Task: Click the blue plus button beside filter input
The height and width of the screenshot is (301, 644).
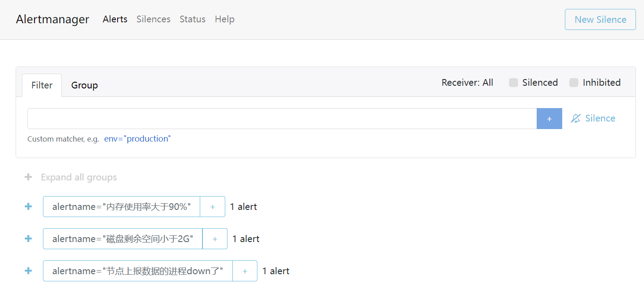Action: [x=549, y=119]
